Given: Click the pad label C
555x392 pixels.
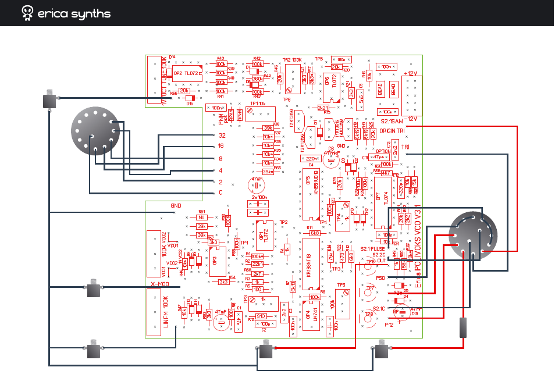Looking at the screenshot, I should pyautogui.click(x=221, y=193).
